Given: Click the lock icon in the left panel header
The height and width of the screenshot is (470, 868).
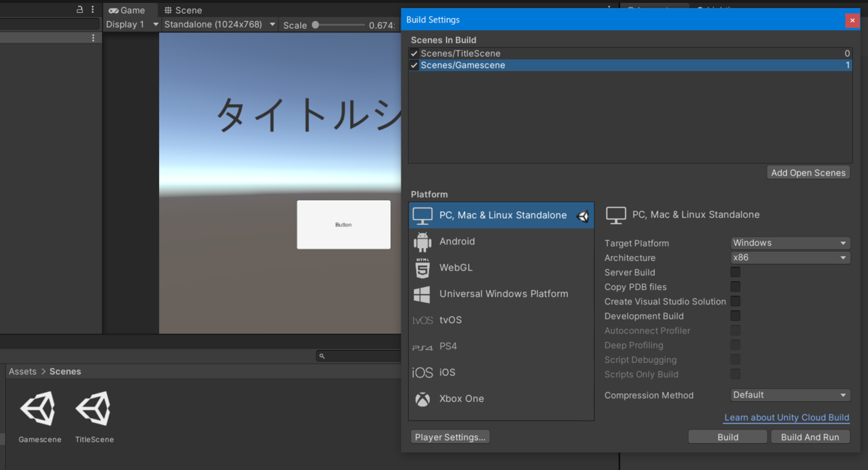Looking at the screenshot, I should pos(80,9).
